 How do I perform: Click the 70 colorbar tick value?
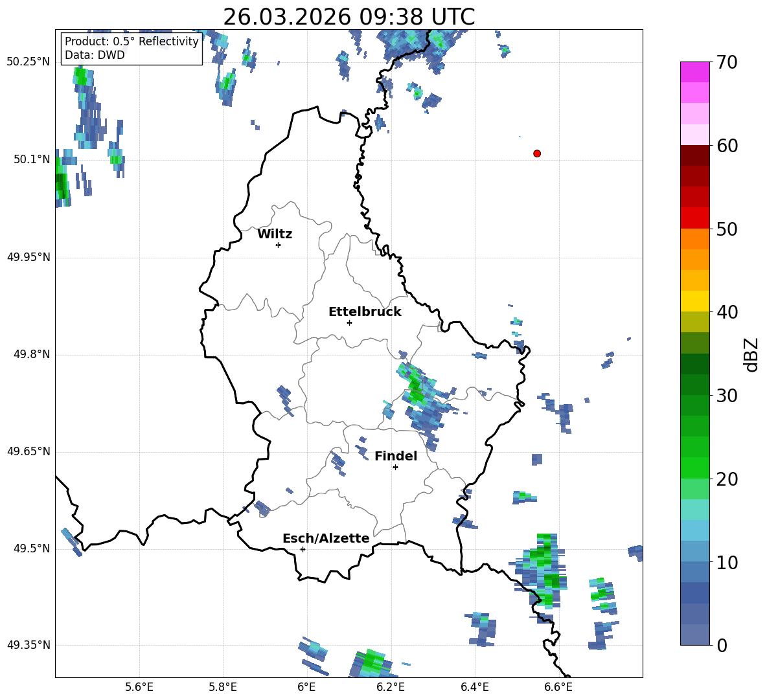(727, 62)
